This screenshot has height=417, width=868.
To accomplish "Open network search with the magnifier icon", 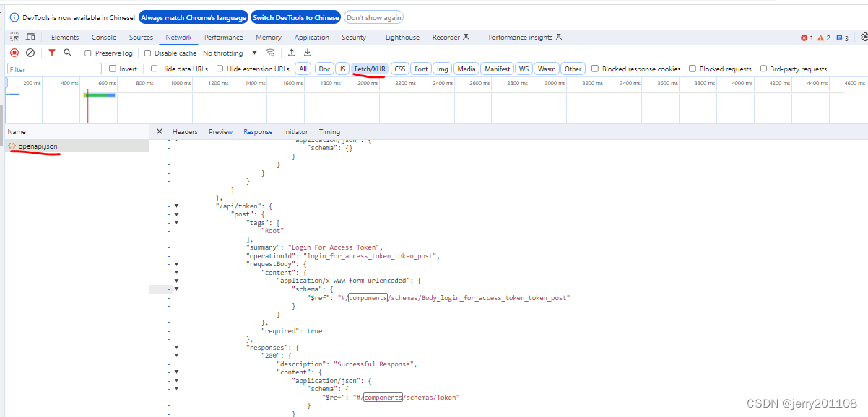I will pos(69,52).
